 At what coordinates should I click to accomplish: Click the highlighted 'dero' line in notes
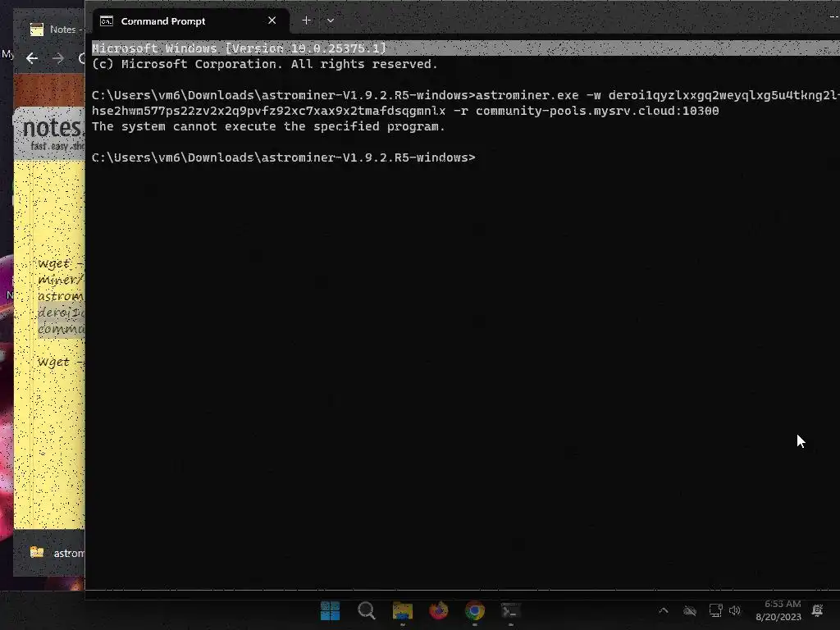point(61,312)
